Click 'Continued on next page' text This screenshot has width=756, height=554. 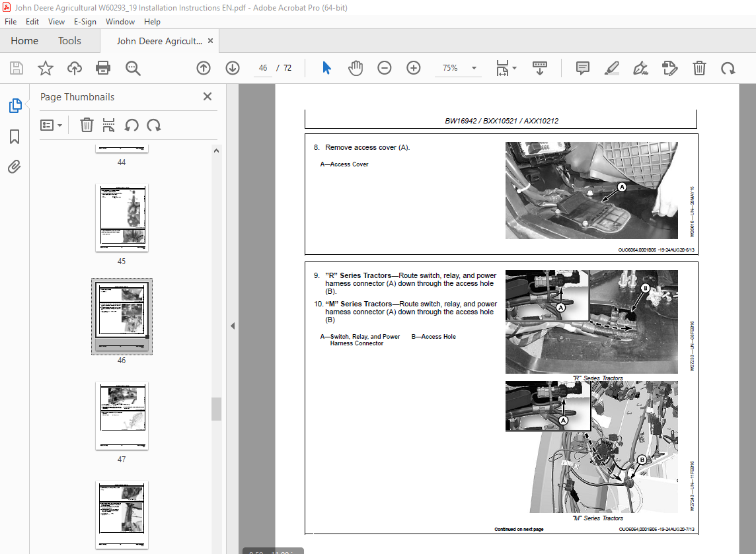[519, 529]
